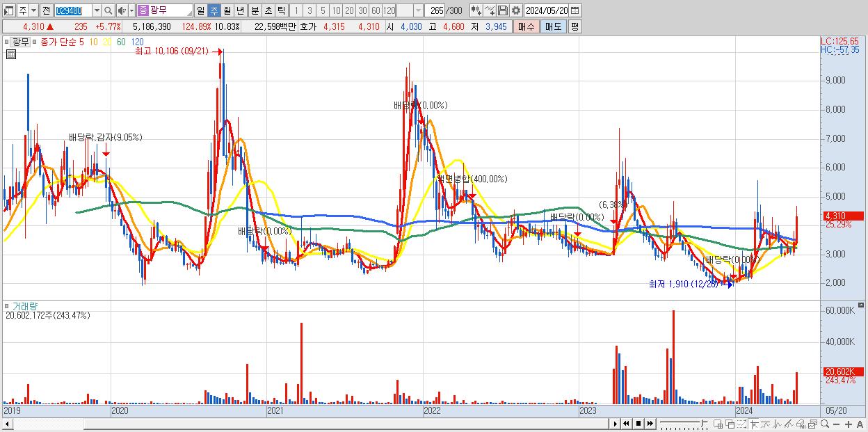This screenshot has height=432, width=868.
Task: Open the chart compare overlay icon
Action: pos(476,10)
